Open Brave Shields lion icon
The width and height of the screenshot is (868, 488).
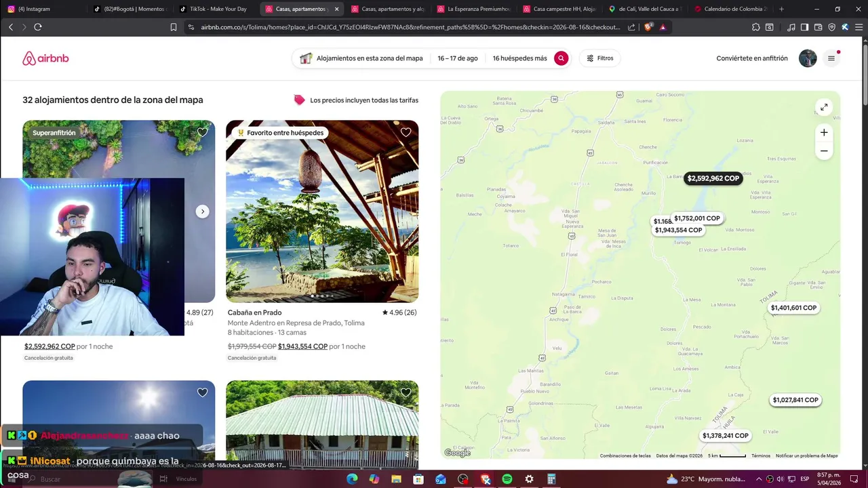coord(649,27)
